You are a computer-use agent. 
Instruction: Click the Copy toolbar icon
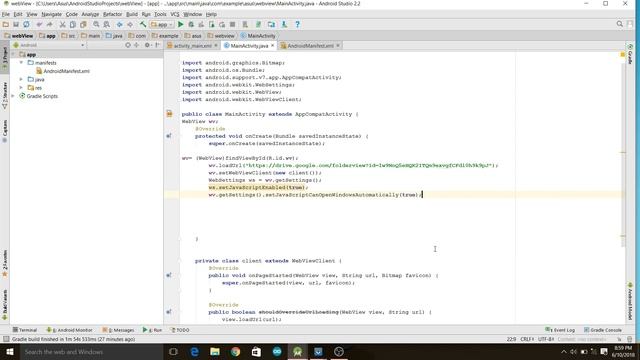[73, 24]
